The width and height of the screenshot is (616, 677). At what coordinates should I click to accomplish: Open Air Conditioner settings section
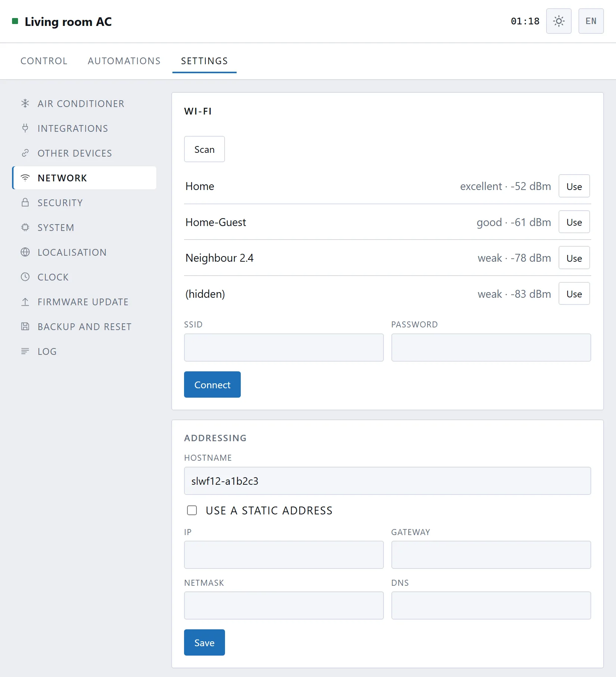84,103
